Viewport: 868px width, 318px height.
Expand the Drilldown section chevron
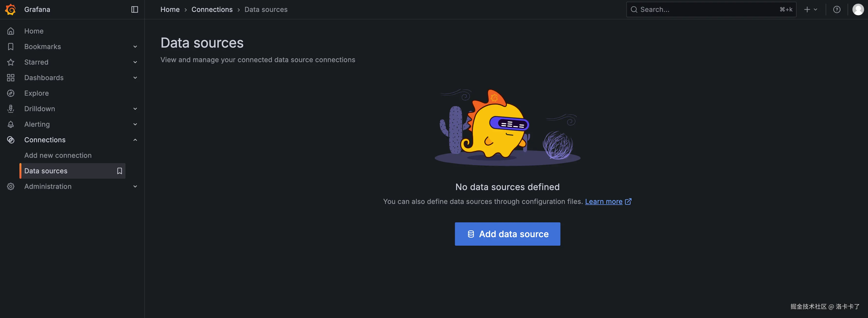click(x=135, y=109)
